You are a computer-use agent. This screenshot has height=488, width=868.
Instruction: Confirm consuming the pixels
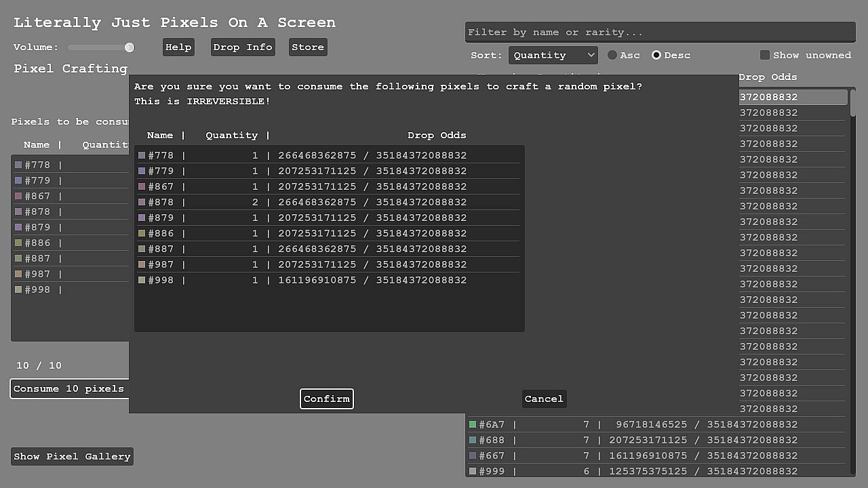coord(327,399)
